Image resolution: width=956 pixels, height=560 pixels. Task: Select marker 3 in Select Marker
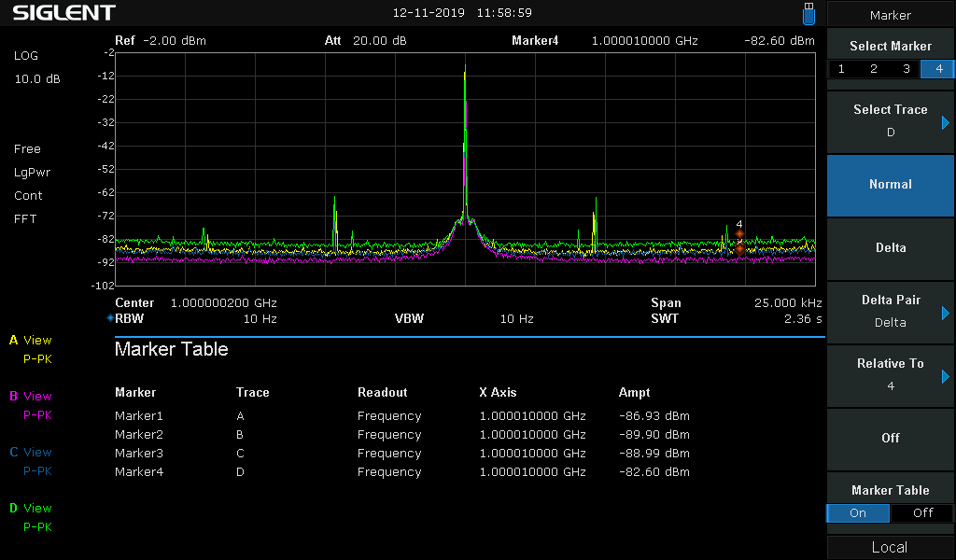pos(906,69)
